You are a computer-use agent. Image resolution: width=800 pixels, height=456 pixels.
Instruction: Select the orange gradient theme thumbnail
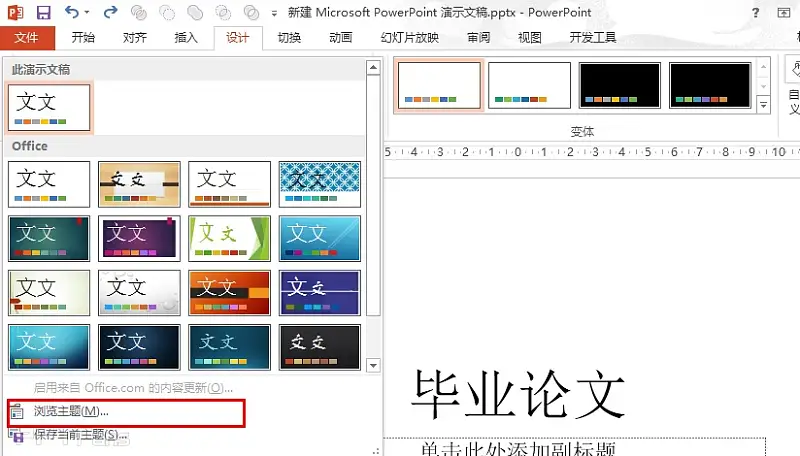click(229, 292)
